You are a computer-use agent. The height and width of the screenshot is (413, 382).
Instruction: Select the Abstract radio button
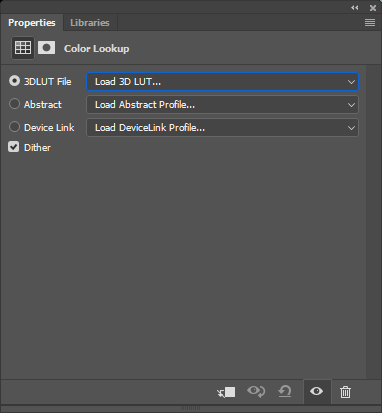point(14,104)
